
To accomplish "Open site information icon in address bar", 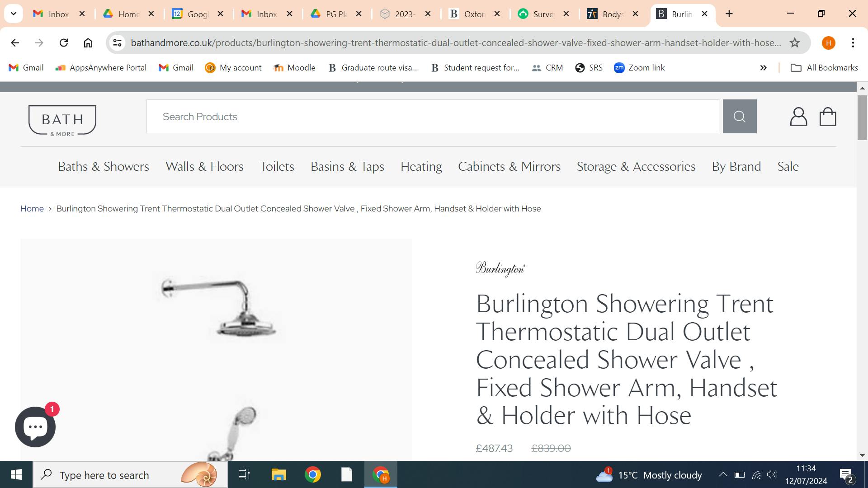I will click(117, 43).
